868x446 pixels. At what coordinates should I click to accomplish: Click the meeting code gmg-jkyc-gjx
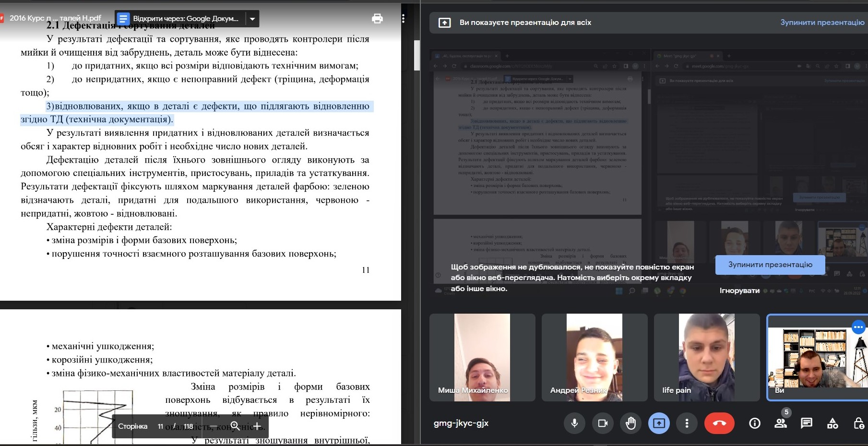(x=461, y=423)
